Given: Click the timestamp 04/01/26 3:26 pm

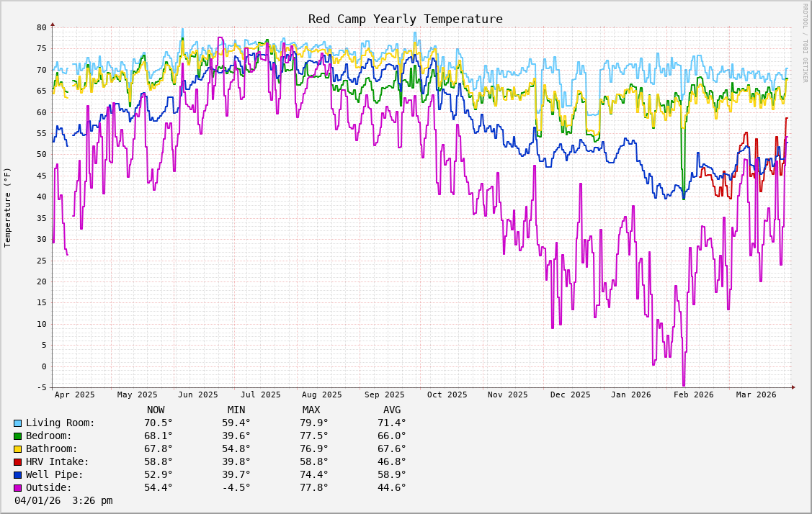Looking at the screenshot, I should point(63,501).
